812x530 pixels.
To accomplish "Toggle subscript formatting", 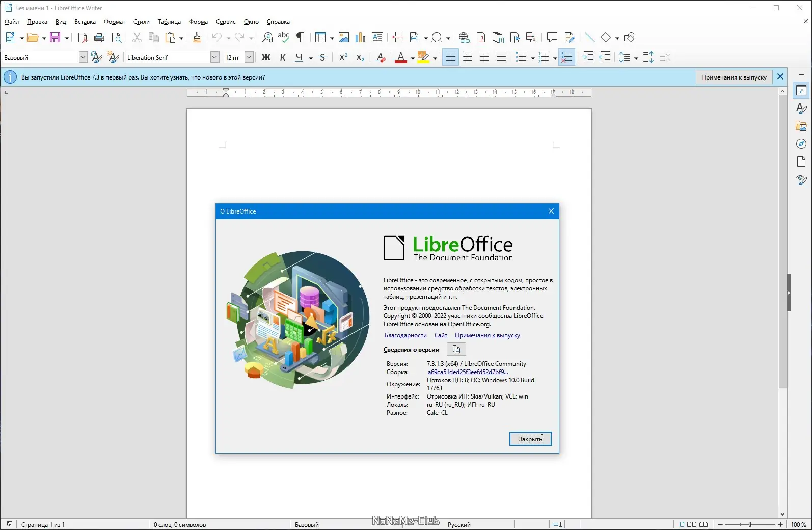I will 360,57.
